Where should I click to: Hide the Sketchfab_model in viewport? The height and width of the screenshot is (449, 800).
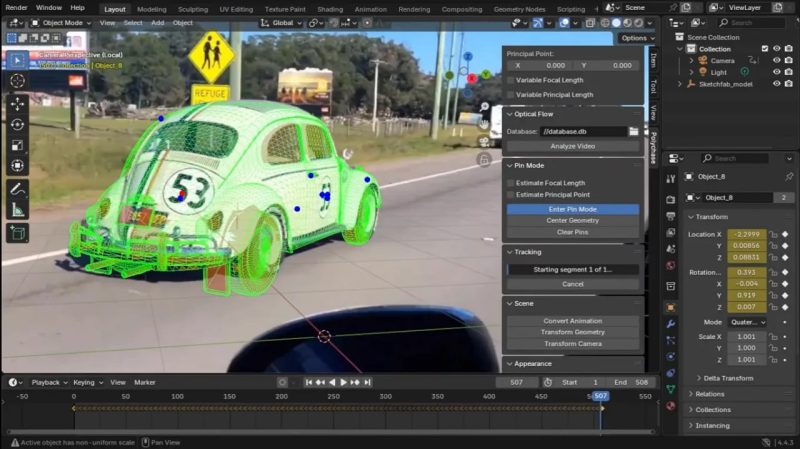tap(776, 84)
